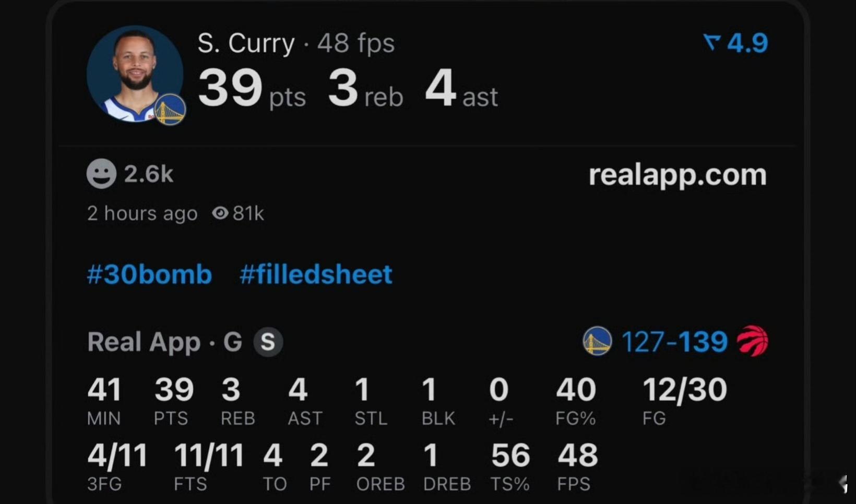856x504 pixels.
Task: Click the Raptors logo beside the score
Action: tap(752, 341)
